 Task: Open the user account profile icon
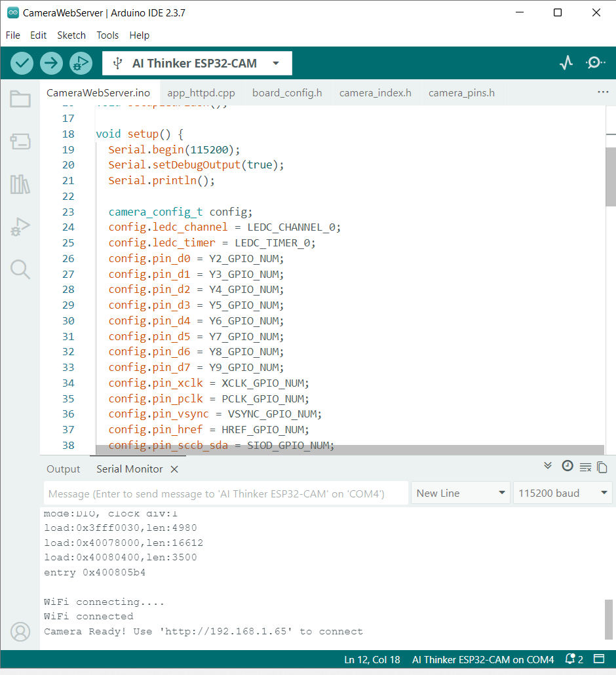(x=20, y=632)
